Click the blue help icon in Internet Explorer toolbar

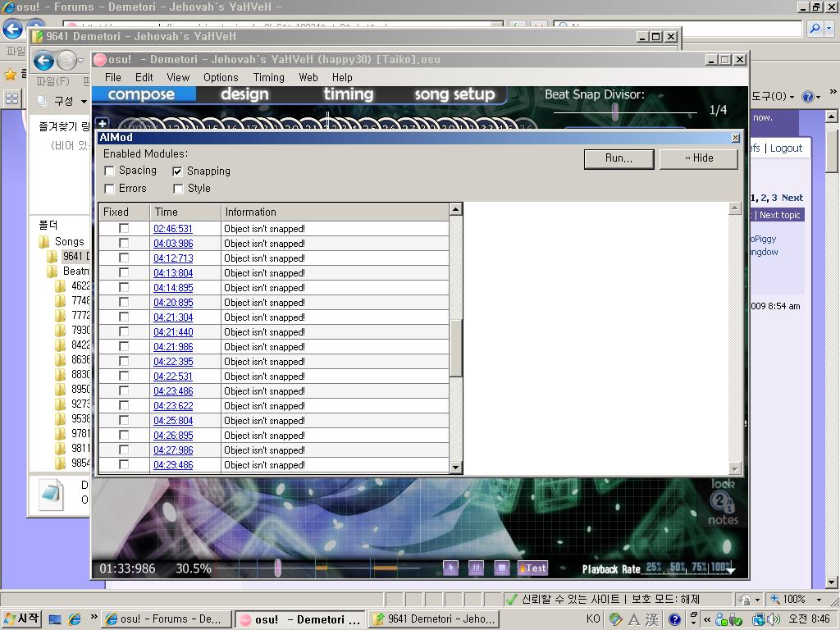click(807, 97)
